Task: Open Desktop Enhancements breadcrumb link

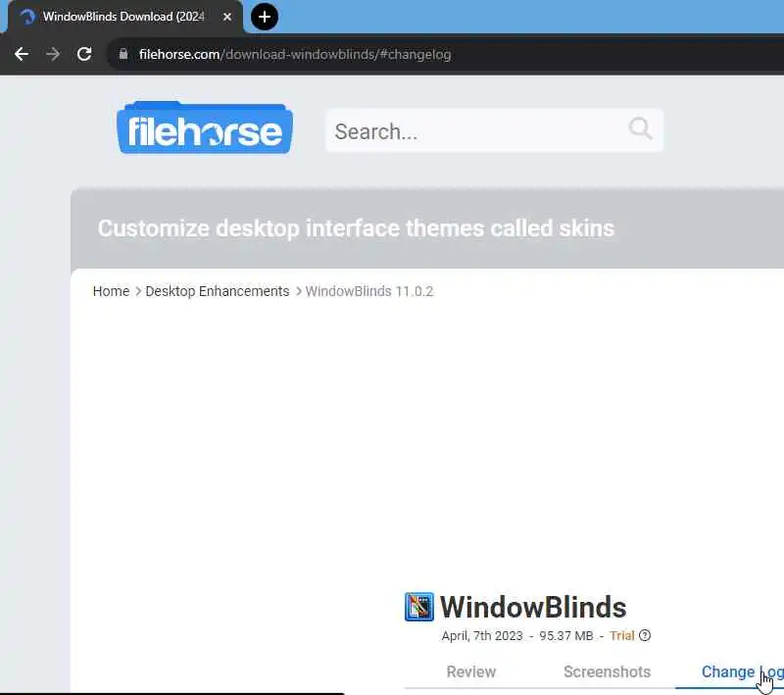Action: point(217,291)
